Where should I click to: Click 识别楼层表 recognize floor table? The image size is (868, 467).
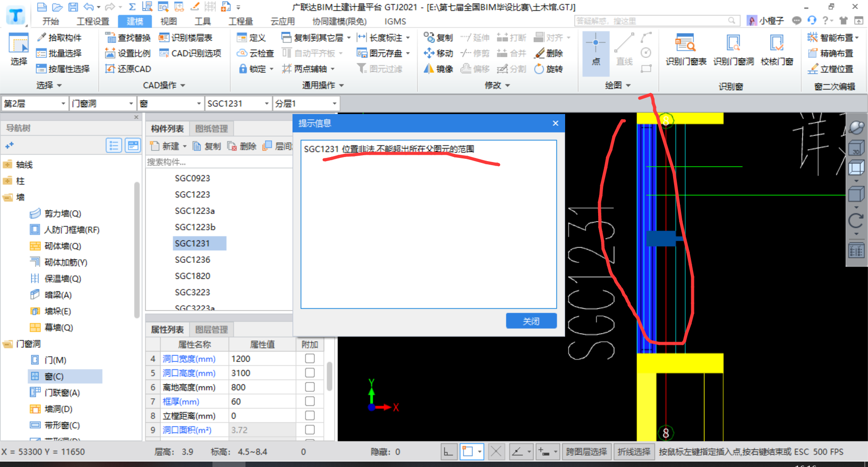(185, 38)
